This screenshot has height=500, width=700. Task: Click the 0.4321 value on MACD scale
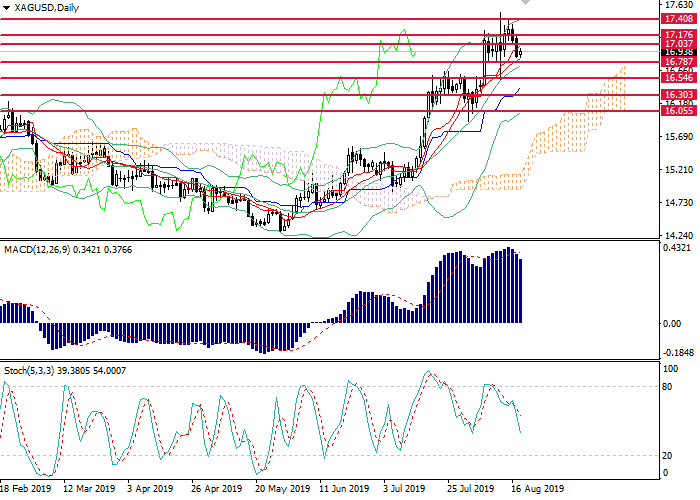click(677, 247)
